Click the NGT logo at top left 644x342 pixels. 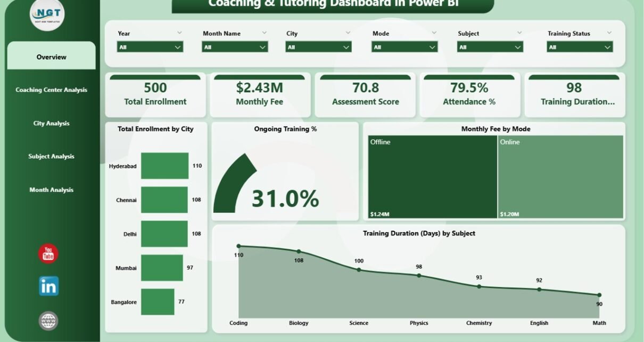(47, 15)
